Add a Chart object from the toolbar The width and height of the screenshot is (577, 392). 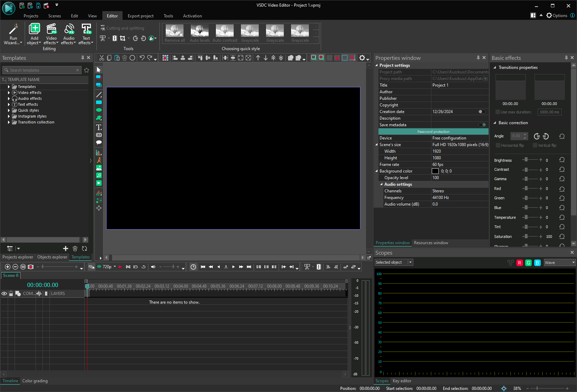tap(99, 152)
